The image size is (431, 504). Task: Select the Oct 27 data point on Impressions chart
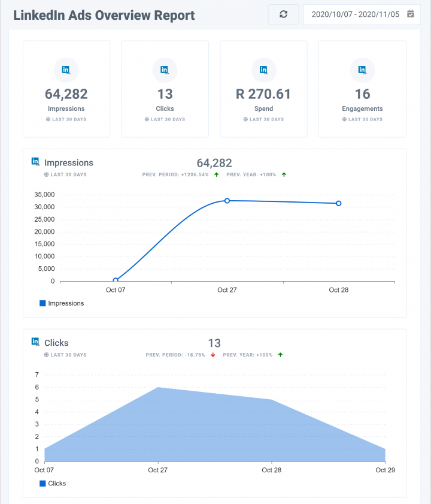point(227,201)
